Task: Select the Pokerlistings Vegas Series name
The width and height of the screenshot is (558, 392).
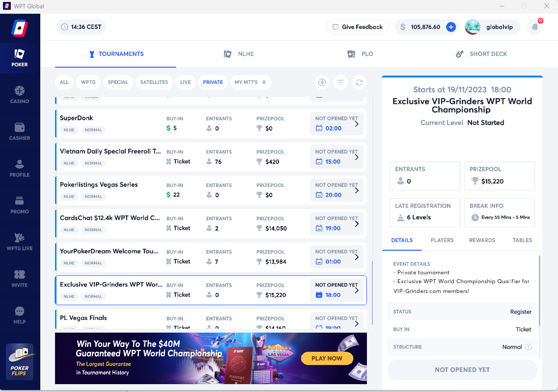Action: coord(99,185)
